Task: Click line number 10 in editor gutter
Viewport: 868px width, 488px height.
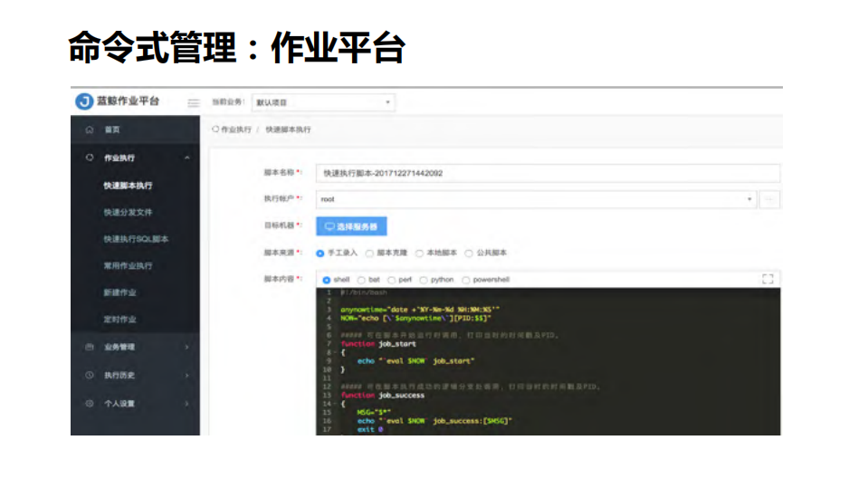Action: point(327,369)
